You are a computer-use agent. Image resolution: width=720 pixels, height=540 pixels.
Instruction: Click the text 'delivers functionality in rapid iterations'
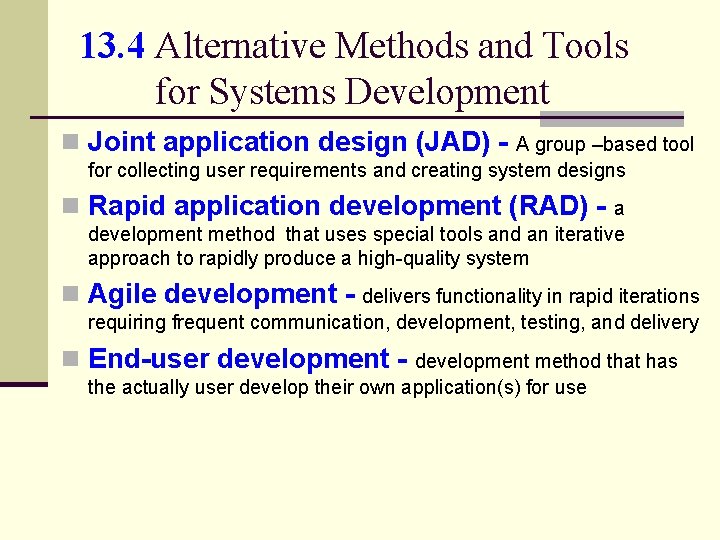click(530, 297)
